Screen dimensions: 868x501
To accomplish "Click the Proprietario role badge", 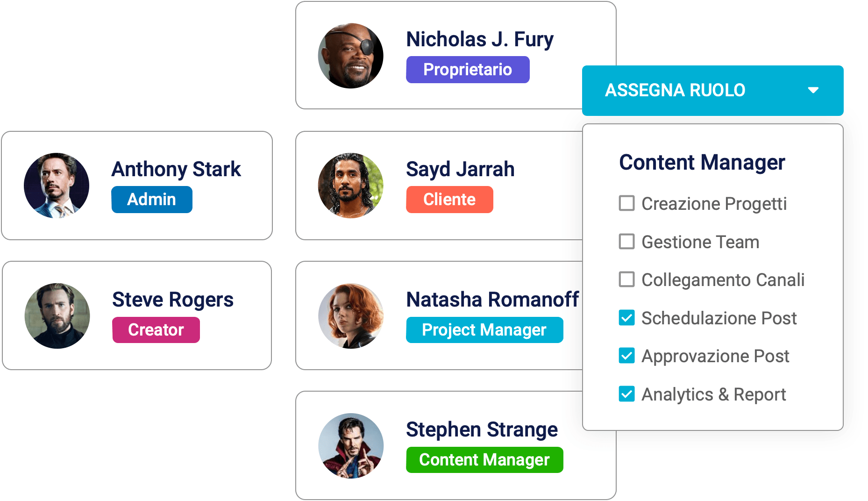I will [467, 70].
